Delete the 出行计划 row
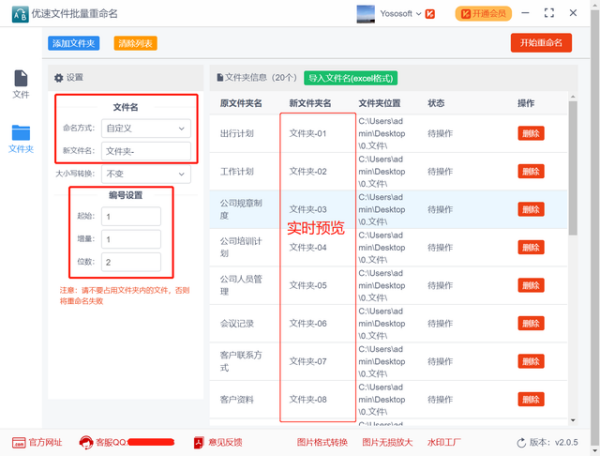 click(531, 133)
